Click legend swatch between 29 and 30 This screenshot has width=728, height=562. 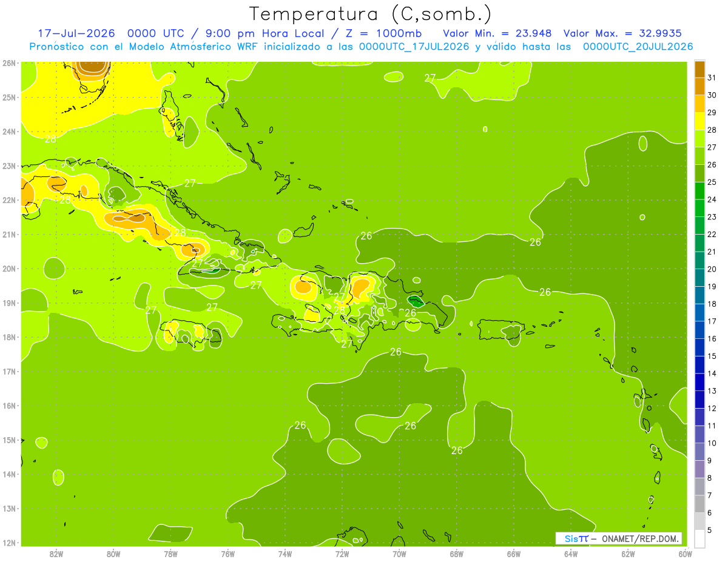pyautogui.click(x=699, y=104)
